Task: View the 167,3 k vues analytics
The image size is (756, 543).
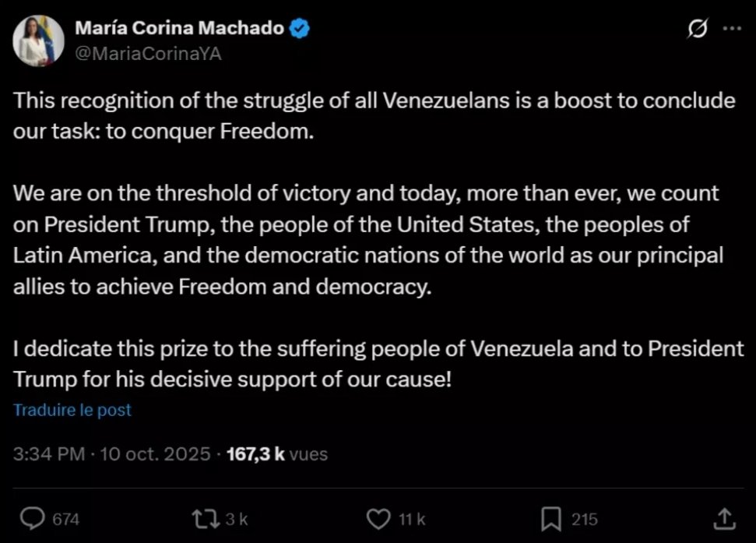Action: (276, 454)
